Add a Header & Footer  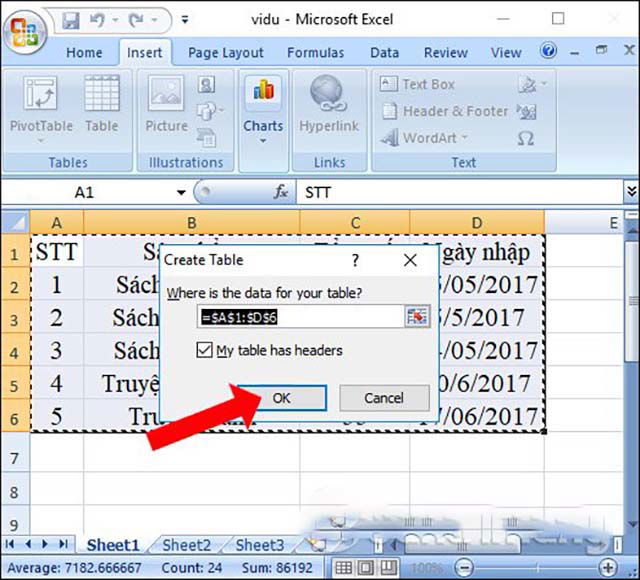click(445, 111)
